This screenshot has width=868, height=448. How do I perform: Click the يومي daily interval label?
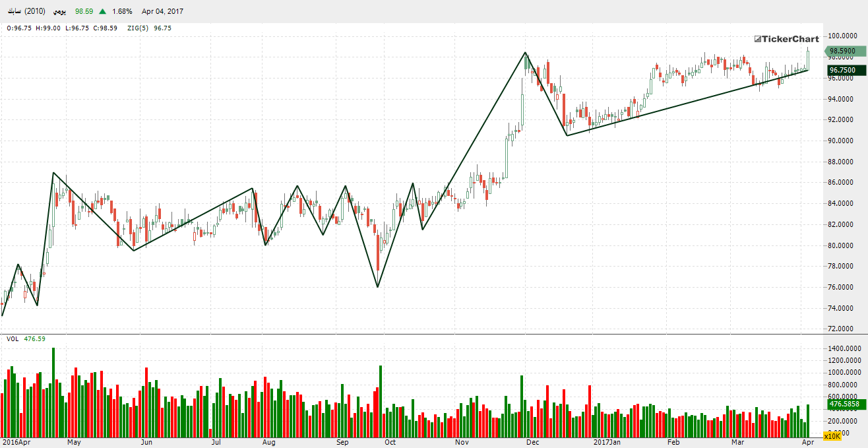[x=60, y=12]
